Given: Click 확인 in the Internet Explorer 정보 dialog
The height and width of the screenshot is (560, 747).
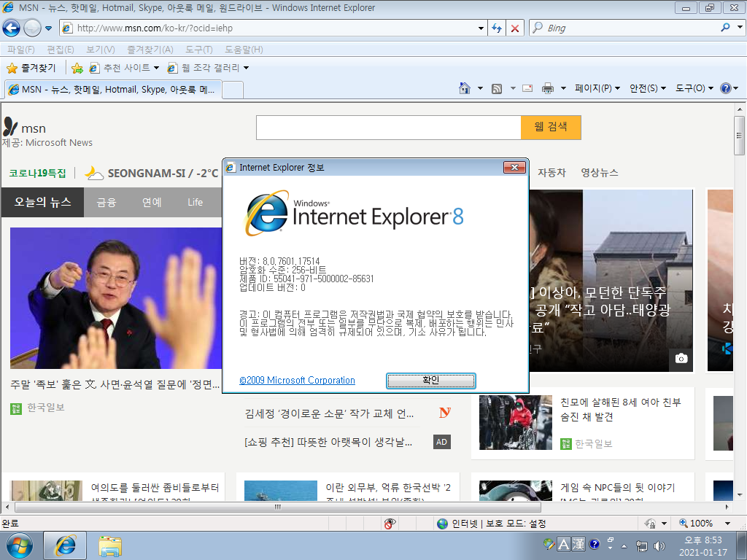Looking at the screenshot, I should [430, 381].
